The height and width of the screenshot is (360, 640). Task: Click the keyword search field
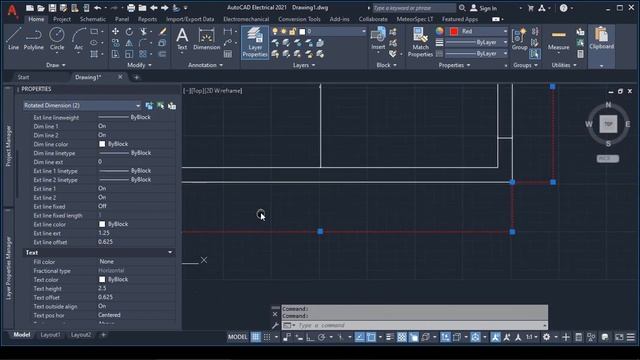click(x=414, y=8)
